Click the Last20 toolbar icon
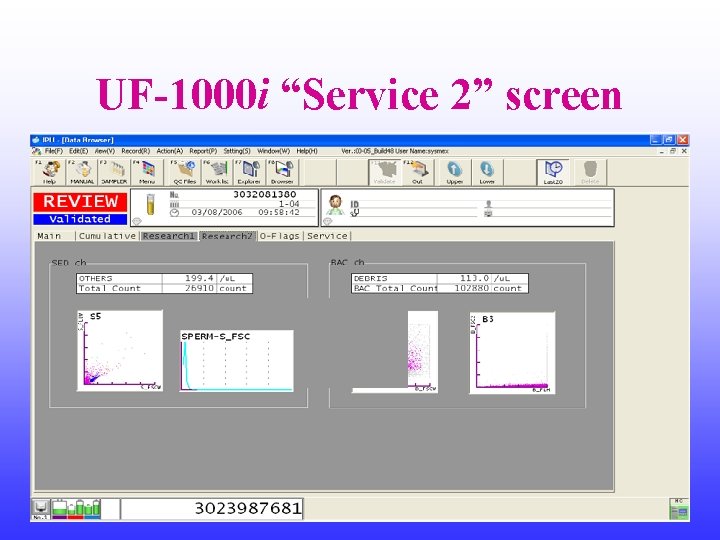The image size is (720, 540). [553, 172]
